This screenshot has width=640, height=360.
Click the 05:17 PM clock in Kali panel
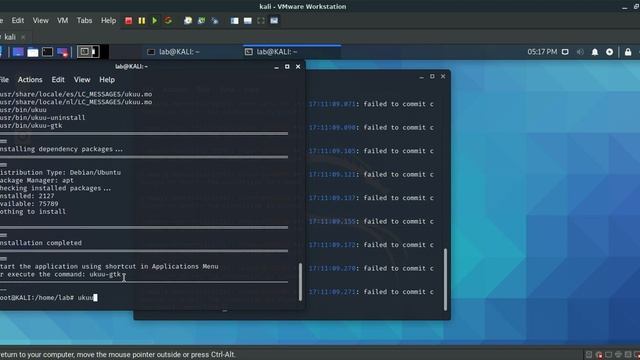[x=542, y=52]
